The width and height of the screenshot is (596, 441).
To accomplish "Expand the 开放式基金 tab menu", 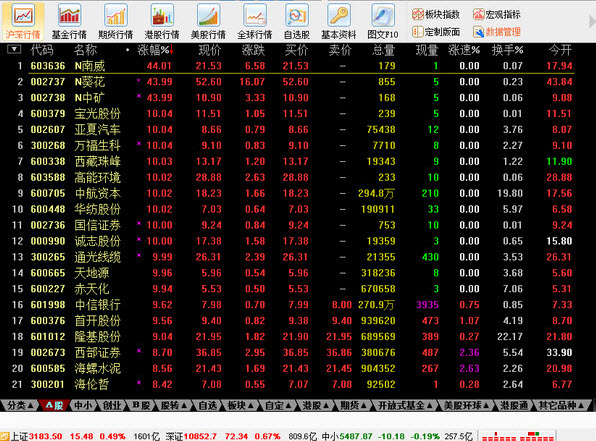I will 405,406.
